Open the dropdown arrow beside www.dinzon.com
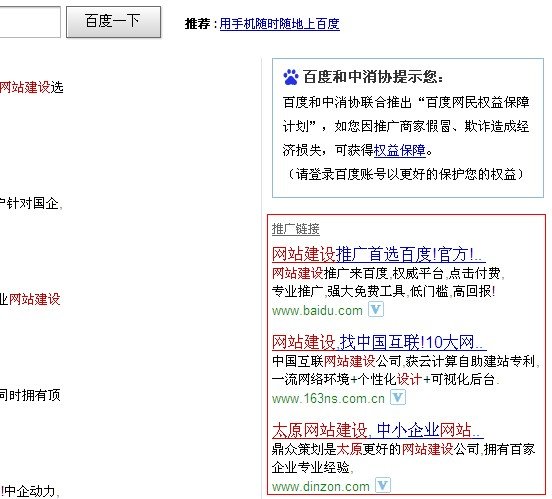The width and height of the screenshot is (552, 499). [x=383, y=485]
